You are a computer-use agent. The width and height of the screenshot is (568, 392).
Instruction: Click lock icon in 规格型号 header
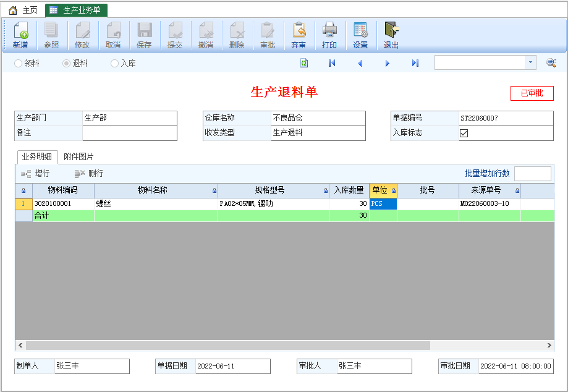click(326, 190)
